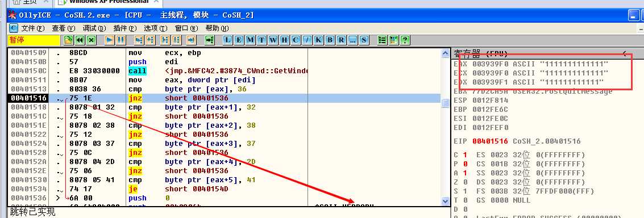
Task: Toggle the P flag value
Action: point(465,164)
